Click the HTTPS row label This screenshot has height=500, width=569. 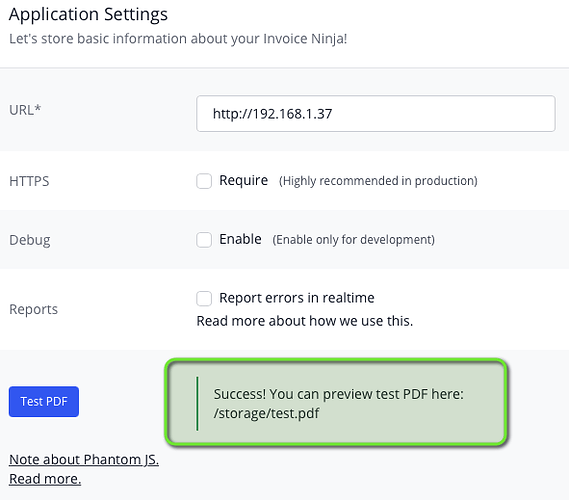[x=29, y=181]
